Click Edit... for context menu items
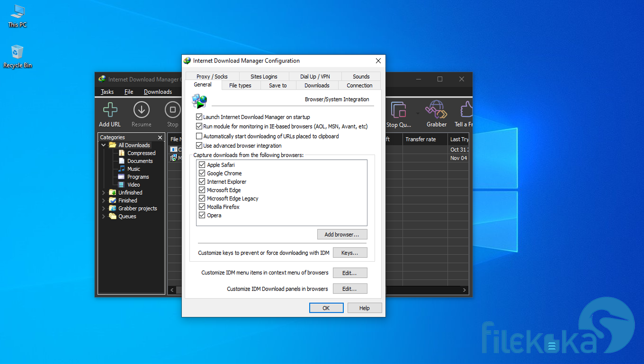The height and width of the screenshot is (364, 644). click(350, 273)
